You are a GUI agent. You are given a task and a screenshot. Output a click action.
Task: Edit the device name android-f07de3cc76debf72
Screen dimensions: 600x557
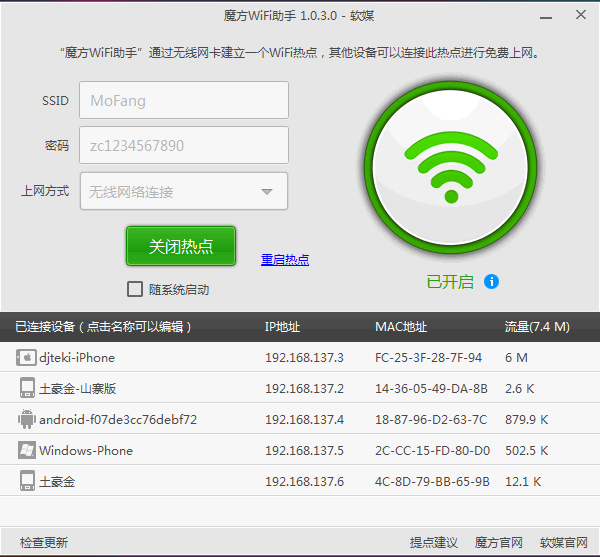[118, 419]
